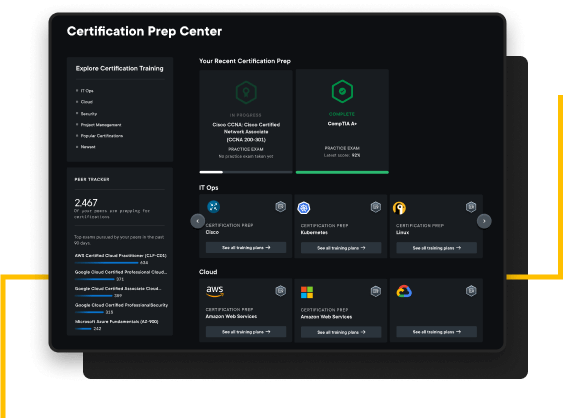Click the Microsoft Azure Fundamentals (AZ-900) exam
563x418 pixels.
116,322
